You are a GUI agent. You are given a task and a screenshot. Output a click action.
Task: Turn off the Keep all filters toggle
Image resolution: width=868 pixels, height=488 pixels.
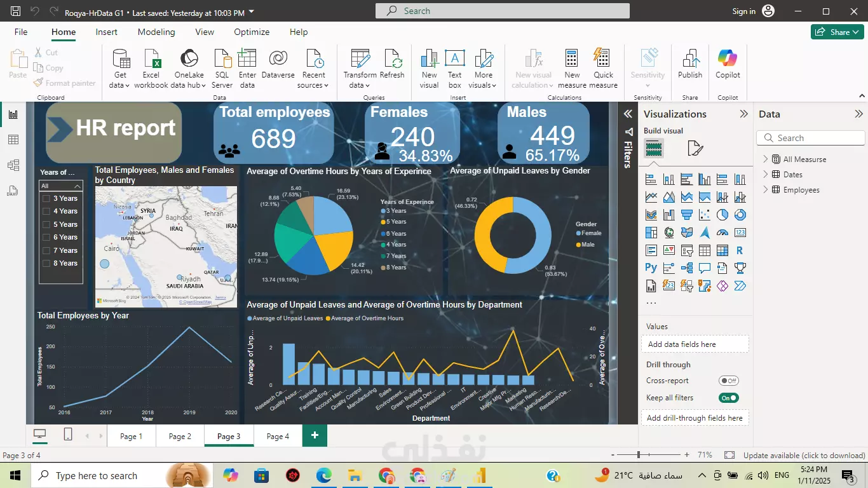pos(729,398)
